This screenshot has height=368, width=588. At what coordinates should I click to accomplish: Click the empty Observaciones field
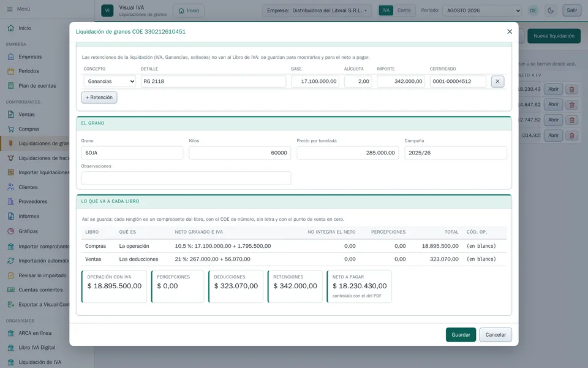pyautogui.click(x=186, y=178)
